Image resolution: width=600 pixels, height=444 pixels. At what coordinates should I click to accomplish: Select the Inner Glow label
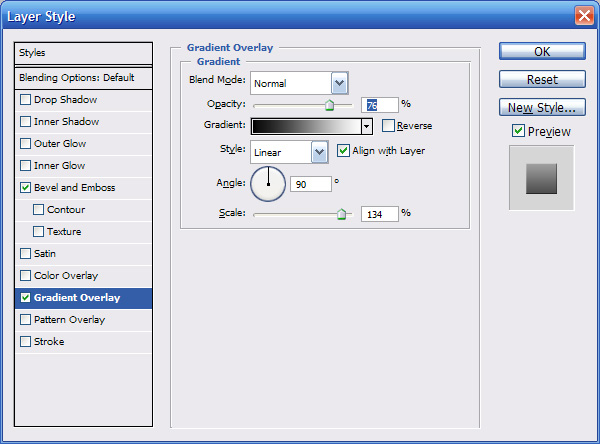(x=59, y=166)
